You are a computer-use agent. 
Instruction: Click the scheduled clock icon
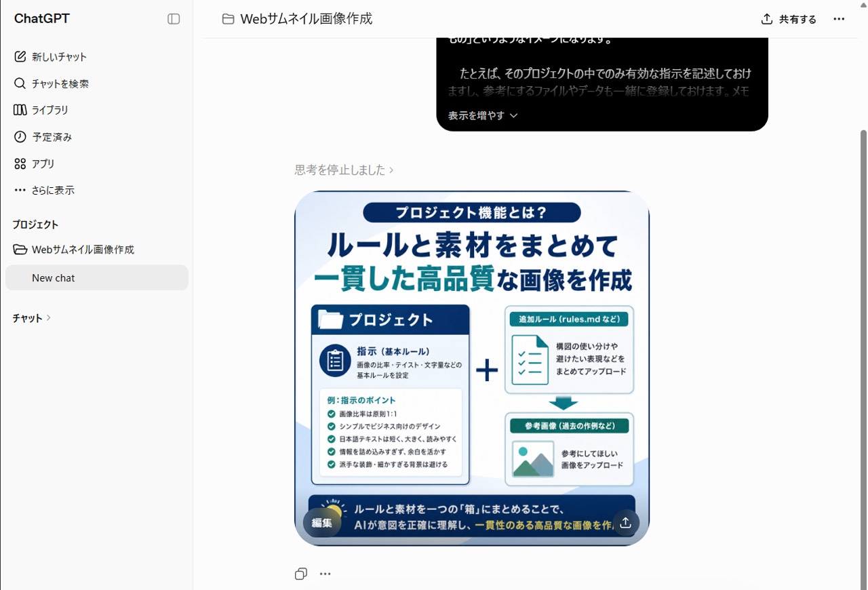[20, 137]
